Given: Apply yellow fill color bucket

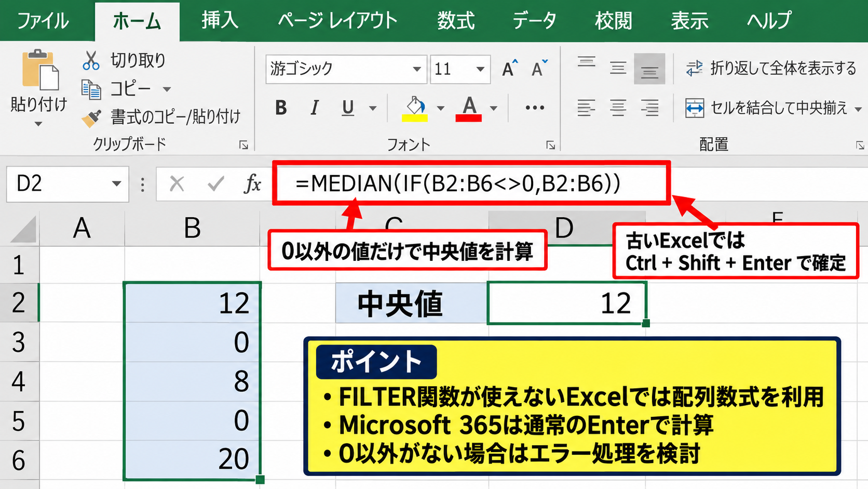Looking at the screenshot, I should 415,108.
